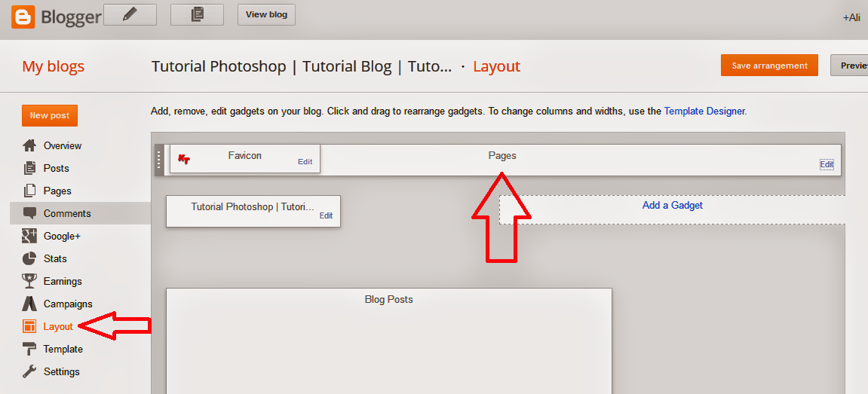Click the New post button
Screen dimensions: 868x394
click(x=50, y=116)
